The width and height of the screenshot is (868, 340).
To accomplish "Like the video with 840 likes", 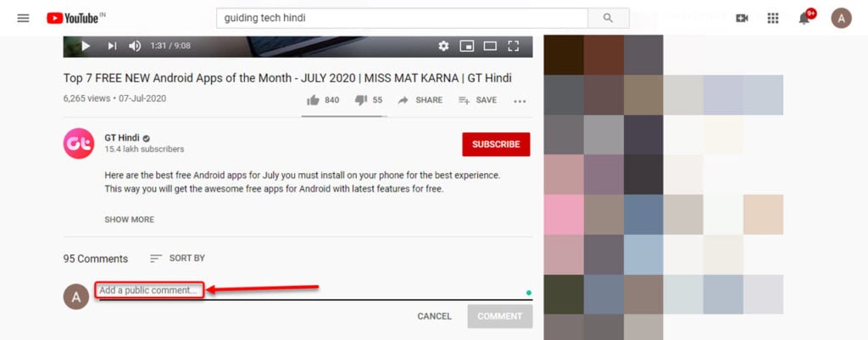I will [x=323, y=100].
